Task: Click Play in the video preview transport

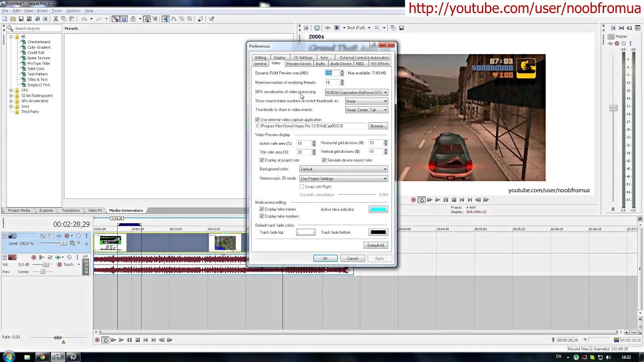Action: tap(438, 200)
